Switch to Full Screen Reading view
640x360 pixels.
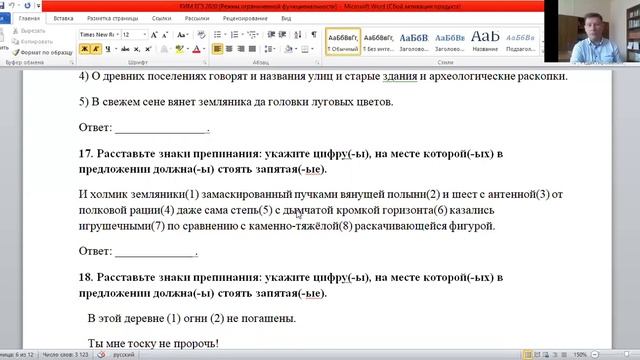[537, 355]
